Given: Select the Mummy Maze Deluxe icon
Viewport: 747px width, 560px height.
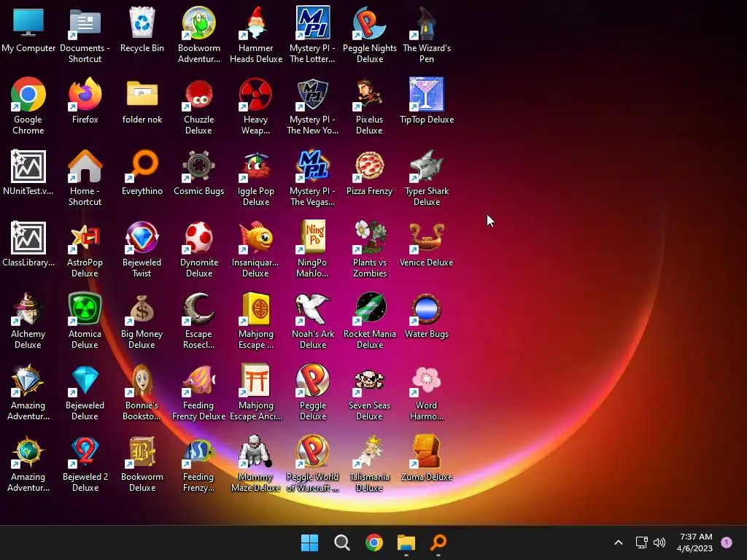Looking at the screenshot, I should 256,452.
